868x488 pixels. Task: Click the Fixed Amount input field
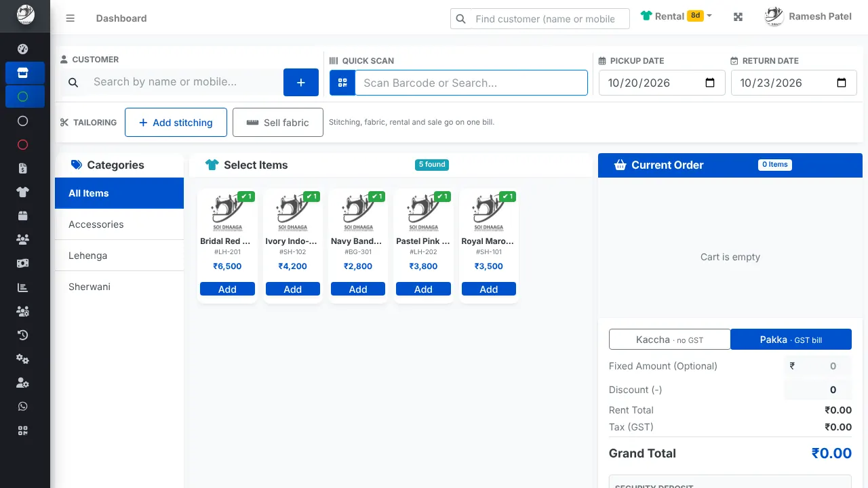point(818,366)
